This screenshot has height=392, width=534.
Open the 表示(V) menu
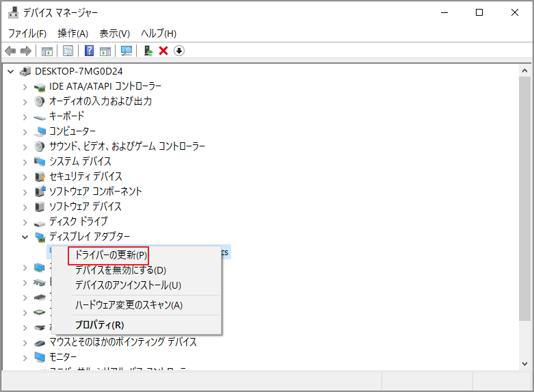(x=114, y=34)
